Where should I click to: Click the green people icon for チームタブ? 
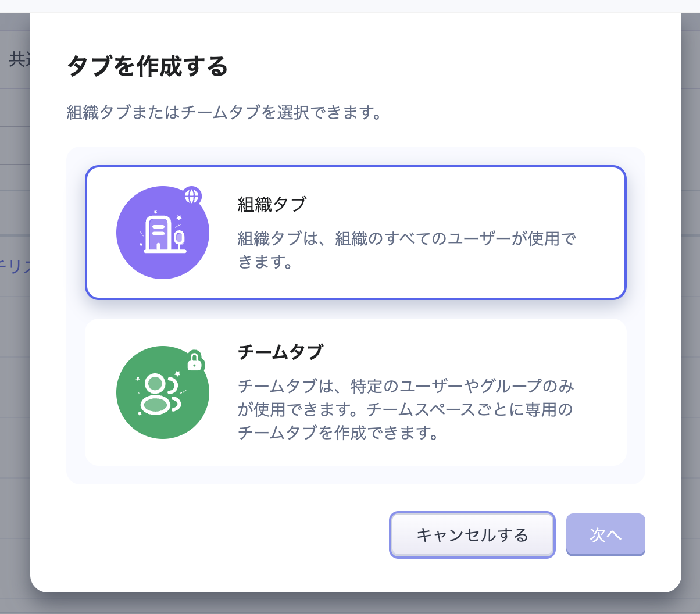(162, 392)
